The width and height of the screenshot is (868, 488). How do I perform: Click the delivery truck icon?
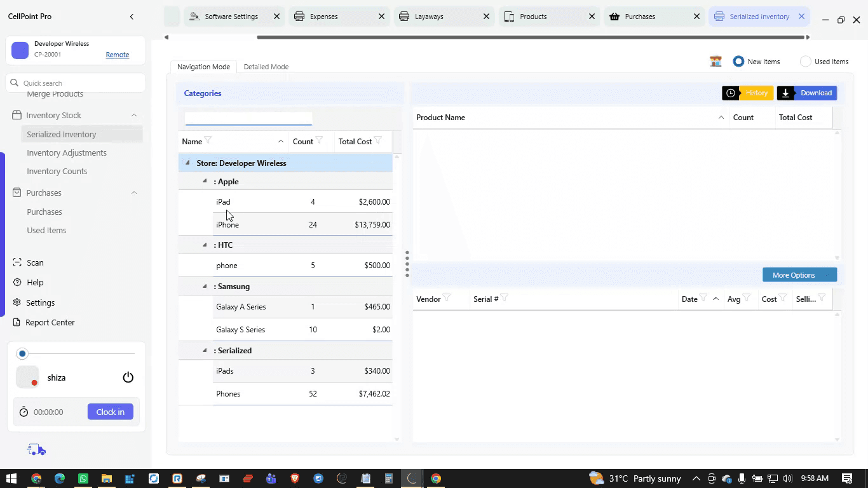tap(37, 450)
